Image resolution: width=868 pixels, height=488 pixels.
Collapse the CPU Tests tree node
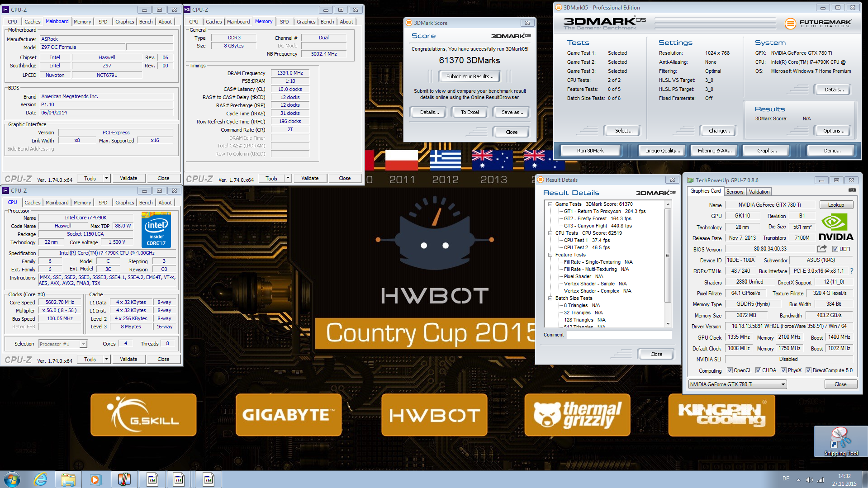[x=550, y=233]
